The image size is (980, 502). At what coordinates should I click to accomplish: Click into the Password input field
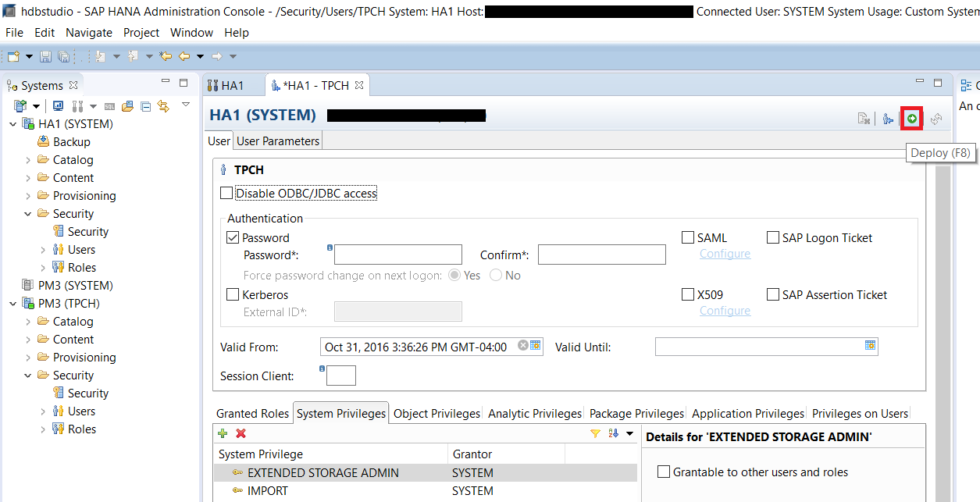[398, 255]
